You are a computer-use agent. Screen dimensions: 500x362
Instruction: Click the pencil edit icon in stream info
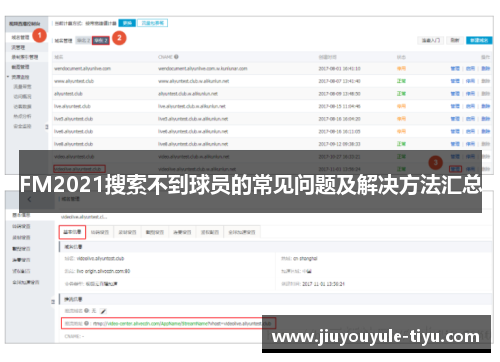pos(103,311)
